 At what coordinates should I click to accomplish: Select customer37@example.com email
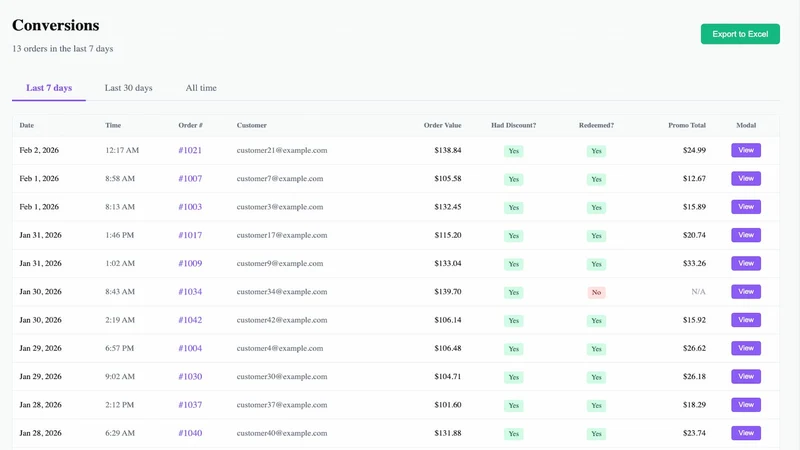tap(282, 405)
